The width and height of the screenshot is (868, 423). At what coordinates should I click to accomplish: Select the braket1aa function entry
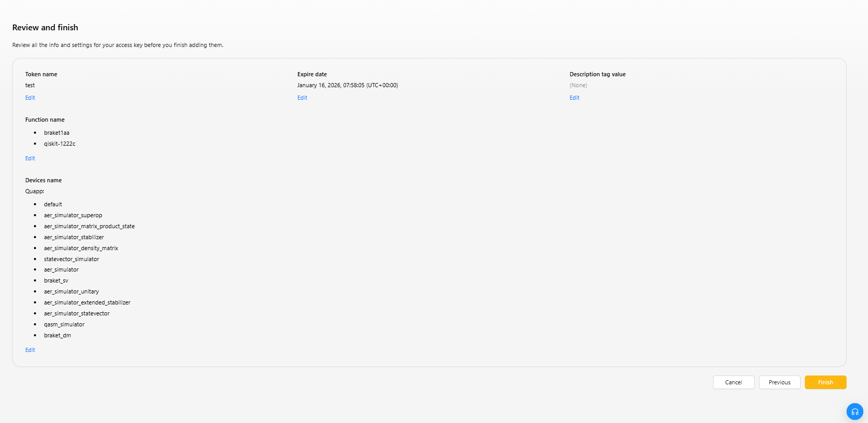[x=56, y=133]
